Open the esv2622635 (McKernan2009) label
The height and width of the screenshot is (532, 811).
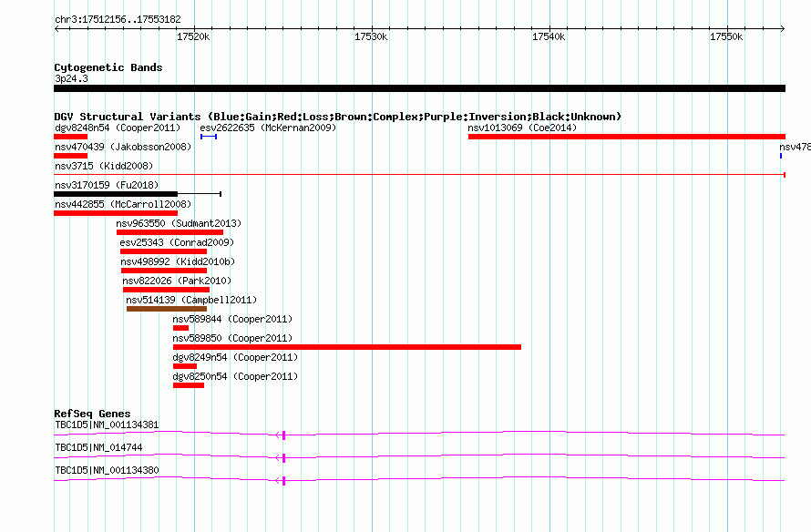[x=268, y=128]
